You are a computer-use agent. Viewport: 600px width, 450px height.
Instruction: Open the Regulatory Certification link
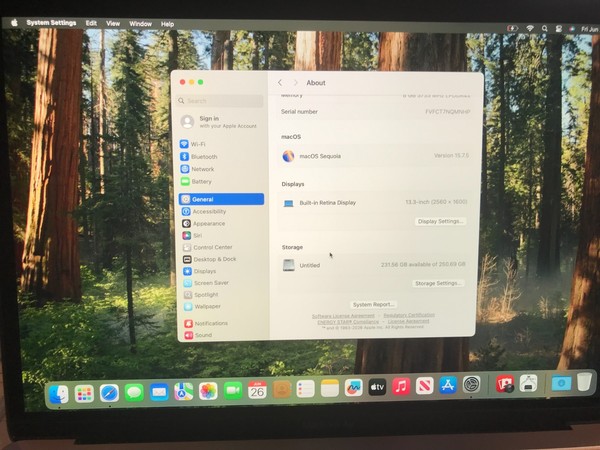(x=409, y=315)
